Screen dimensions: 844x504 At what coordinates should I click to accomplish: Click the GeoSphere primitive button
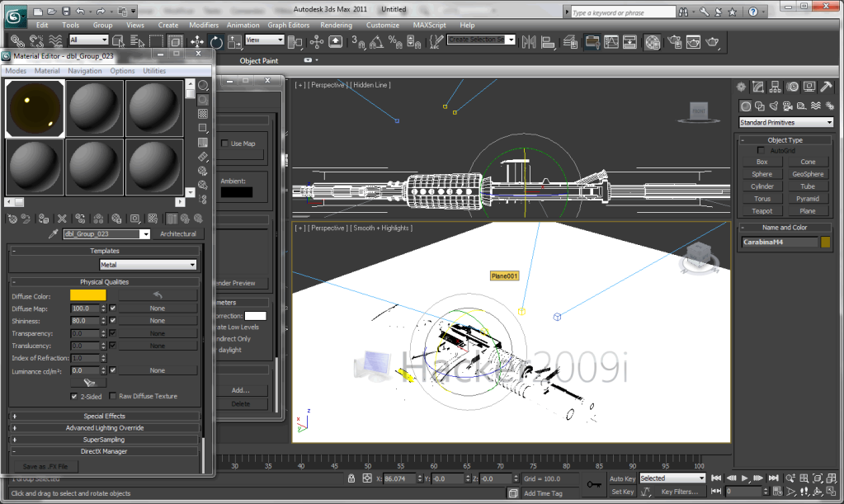pyautogui.click(x=808, y=174)
